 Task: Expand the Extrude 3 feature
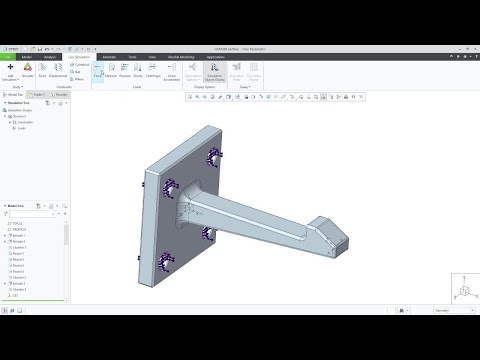5,284
